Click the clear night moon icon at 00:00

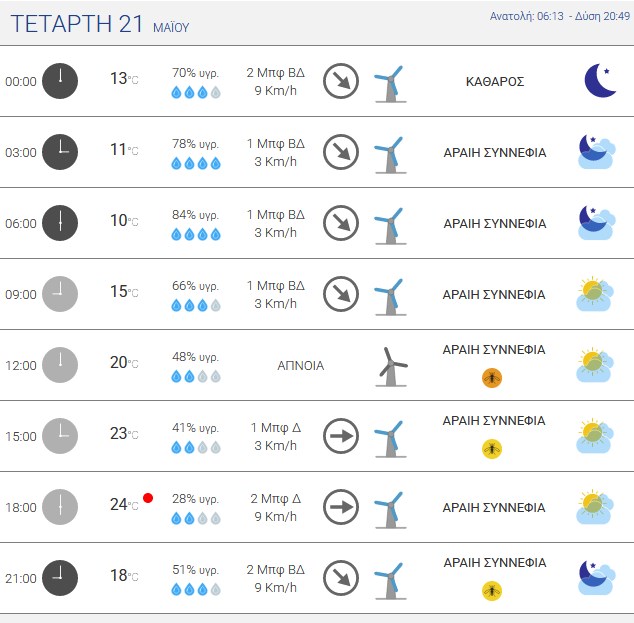point(600,80)
